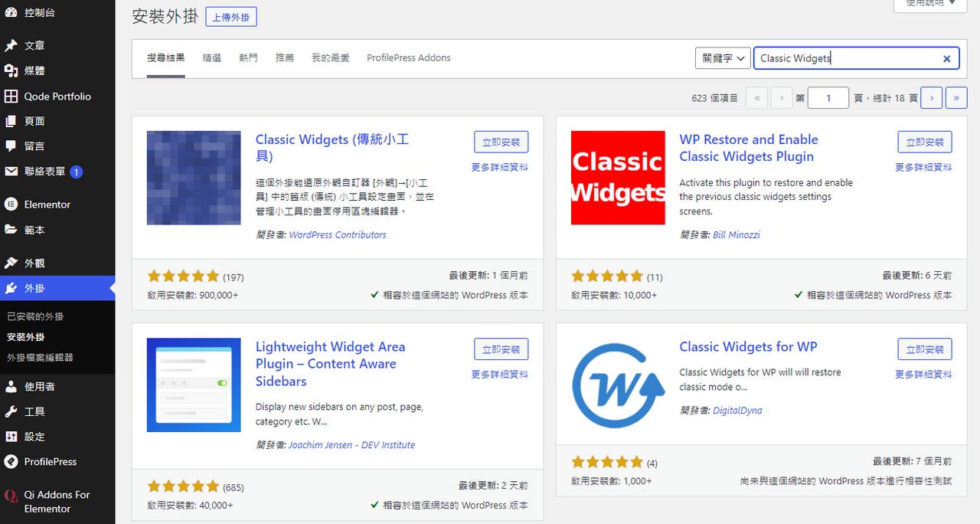Screen dimensions: 980x524
Task: Clear the search with the X icon
Action: click(x=946, y=58)
